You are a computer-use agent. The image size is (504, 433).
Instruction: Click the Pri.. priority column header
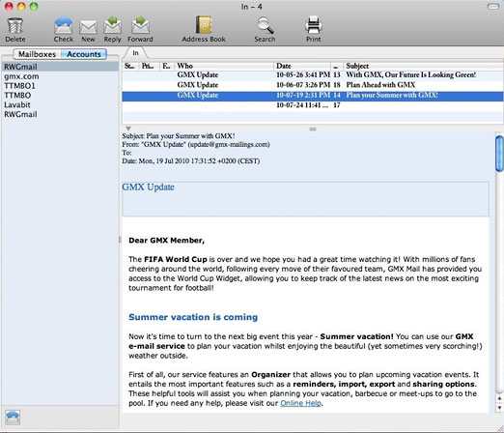(149, 66)
